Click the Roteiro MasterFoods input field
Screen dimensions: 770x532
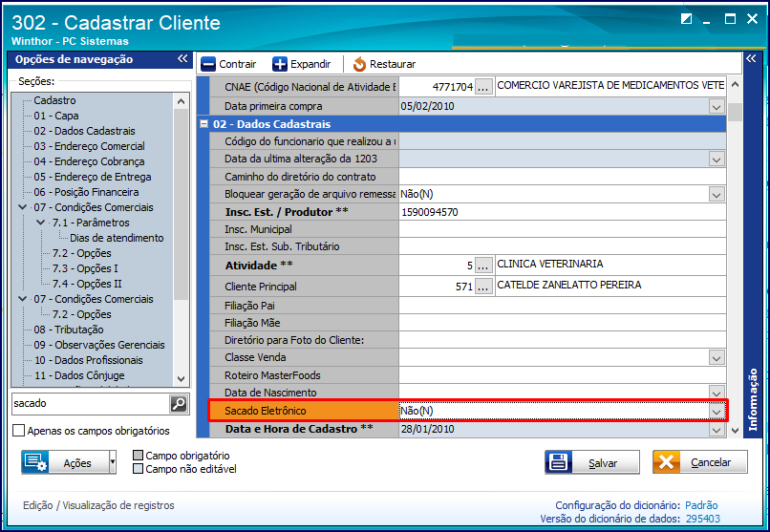pos(563,375)
